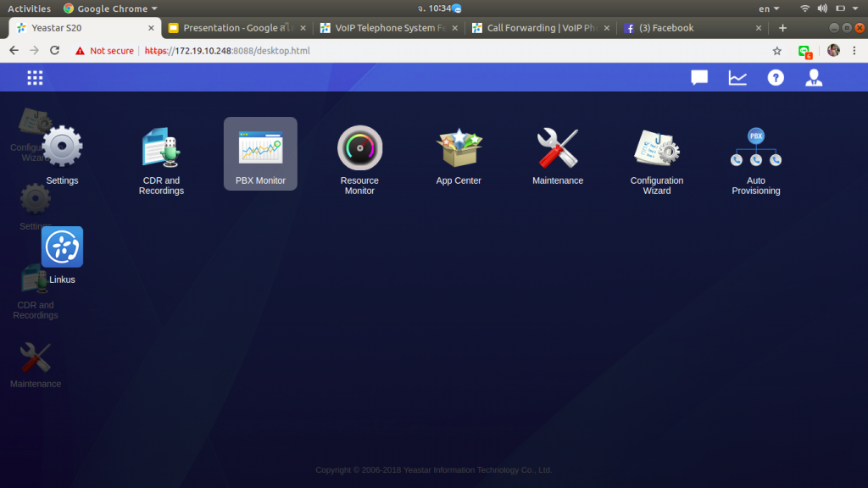The width and height of the screenshot is (868, 488).
Task: Switch to Presentation - Google tab
Action: pos(237,28)
